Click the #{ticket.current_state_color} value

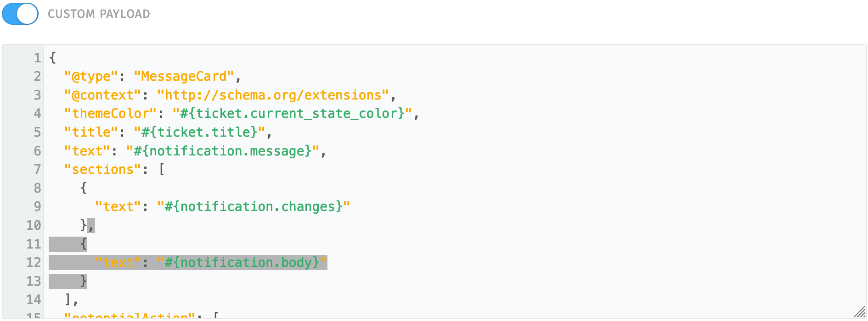(292, 113)
